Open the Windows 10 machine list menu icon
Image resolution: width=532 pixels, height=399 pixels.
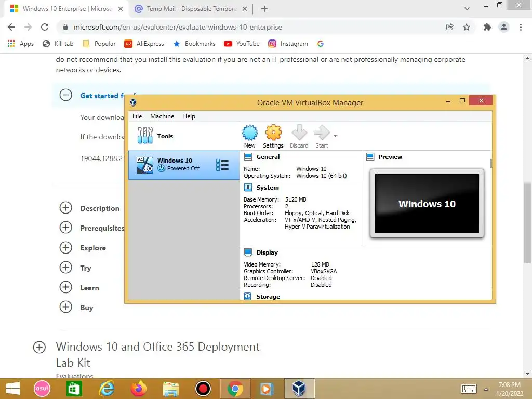(x=222, y=165)
